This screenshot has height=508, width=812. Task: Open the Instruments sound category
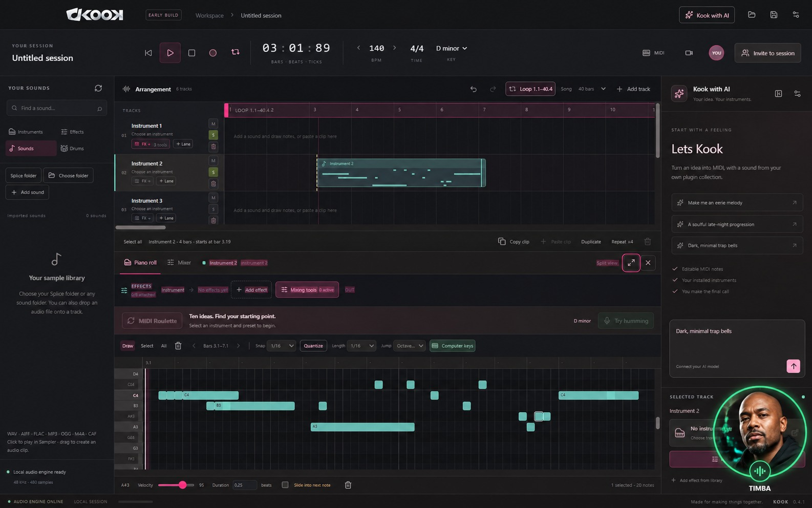26,132
